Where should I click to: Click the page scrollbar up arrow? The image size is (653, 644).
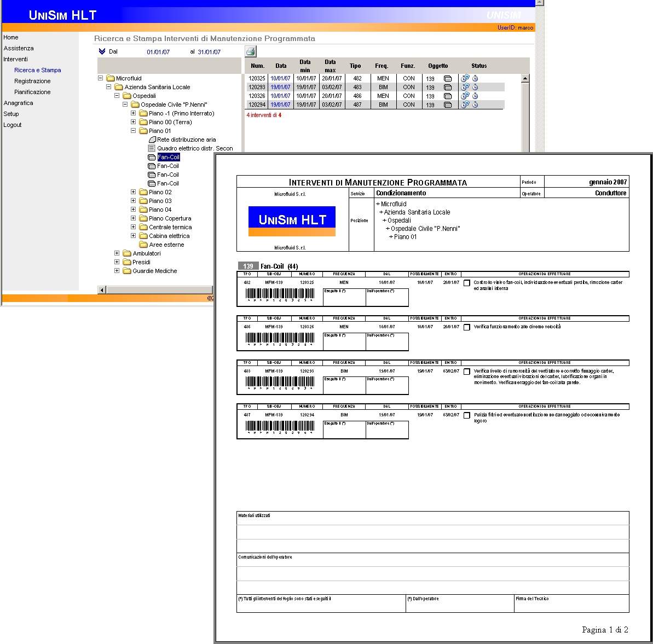coord(539,3)
